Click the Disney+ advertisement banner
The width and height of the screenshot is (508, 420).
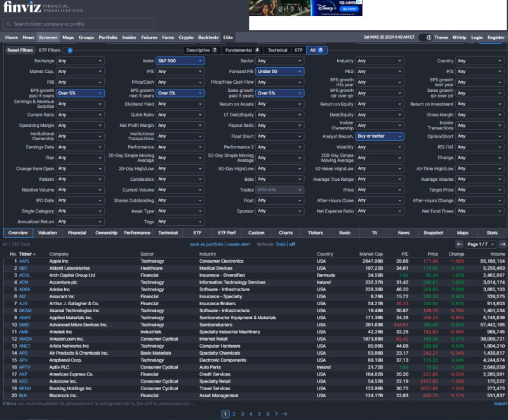pos(305,8)
